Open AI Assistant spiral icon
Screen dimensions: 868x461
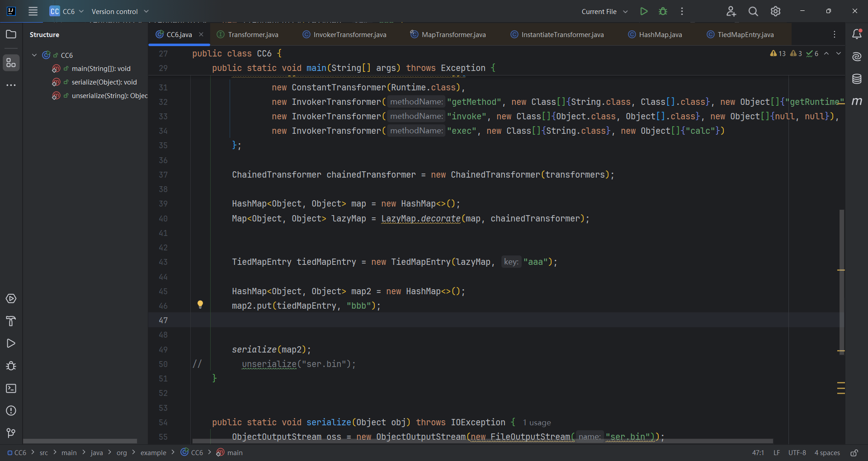click(857, 56)
